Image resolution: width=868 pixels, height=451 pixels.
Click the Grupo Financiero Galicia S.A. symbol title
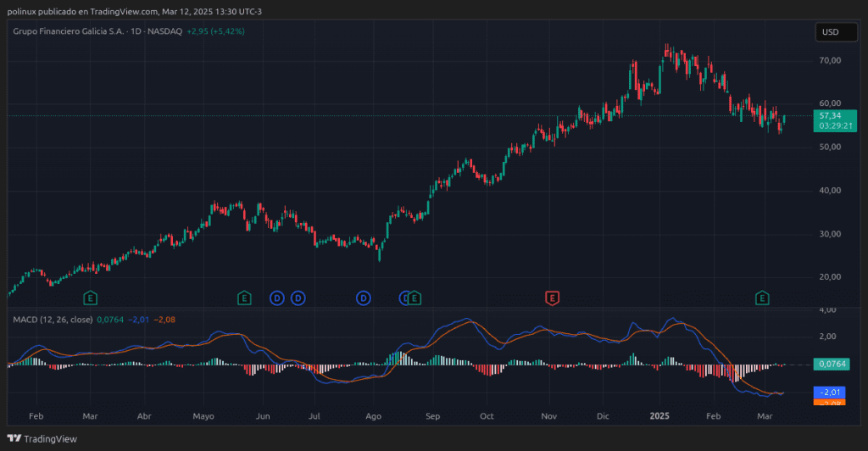pyautogui.click(x=66, y=31)
